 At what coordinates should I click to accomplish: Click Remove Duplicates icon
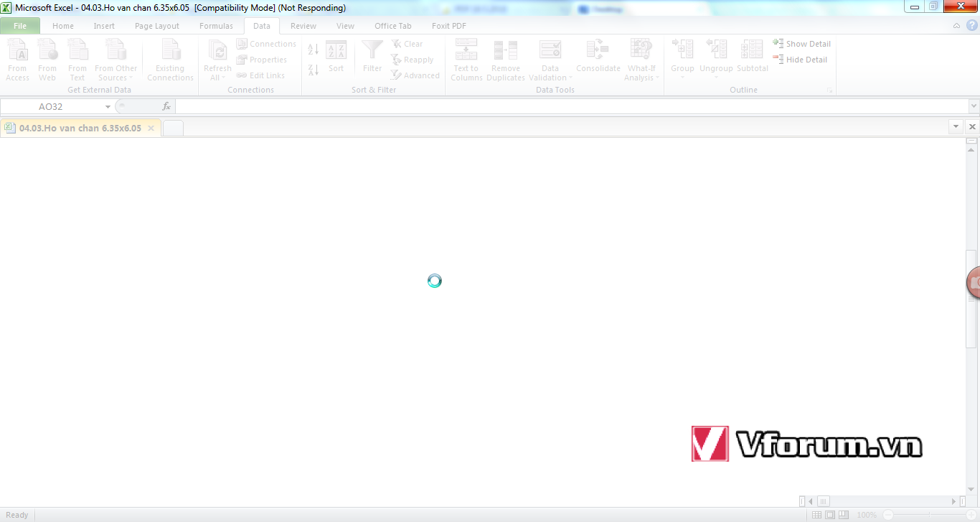point(506,60)
